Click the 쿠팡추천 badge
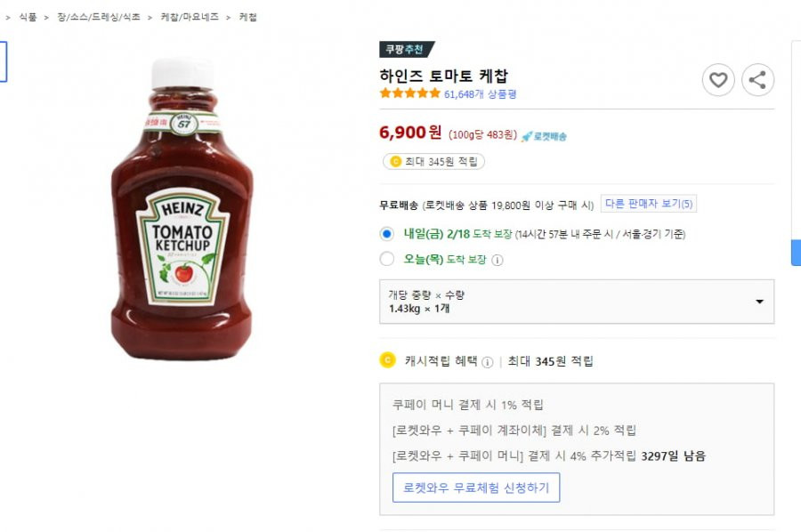This screenshot has width=801, height=532. 407,49
